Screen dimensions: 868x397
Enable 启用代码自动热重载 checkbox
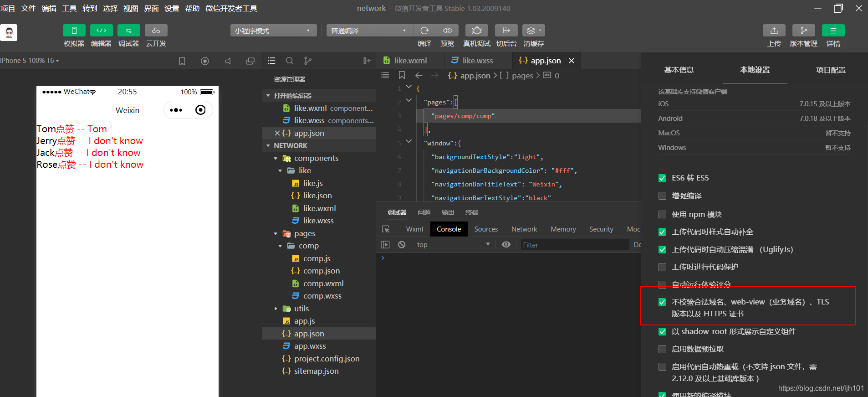(662, 367)
